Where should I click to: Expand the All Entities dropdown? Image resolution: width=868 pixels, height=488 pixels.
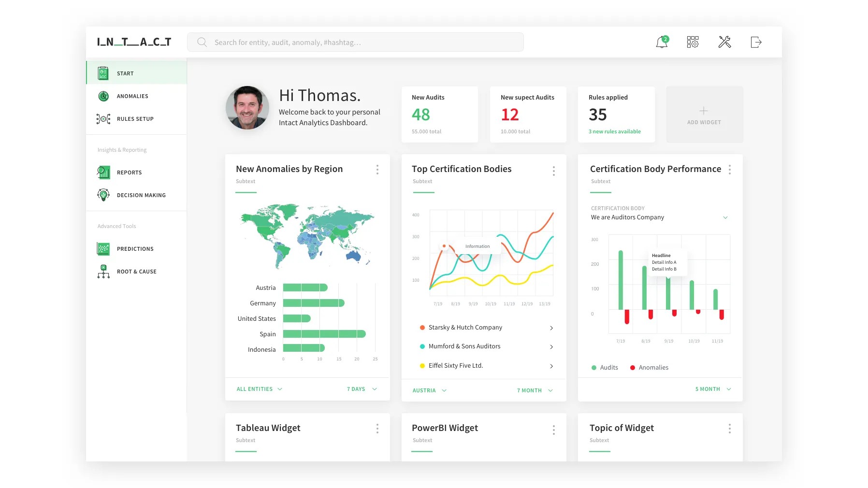coord(259,388)
